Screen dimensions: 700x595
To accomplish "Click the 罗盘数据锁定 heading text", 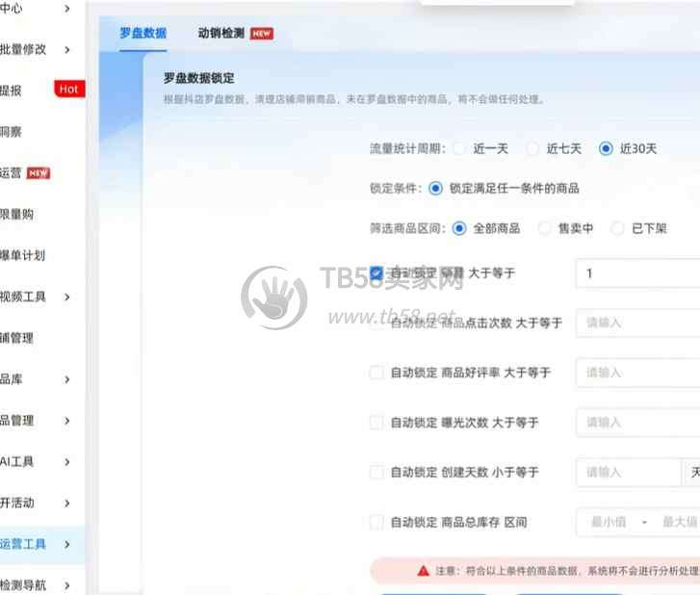I will (x=198, y=78).
